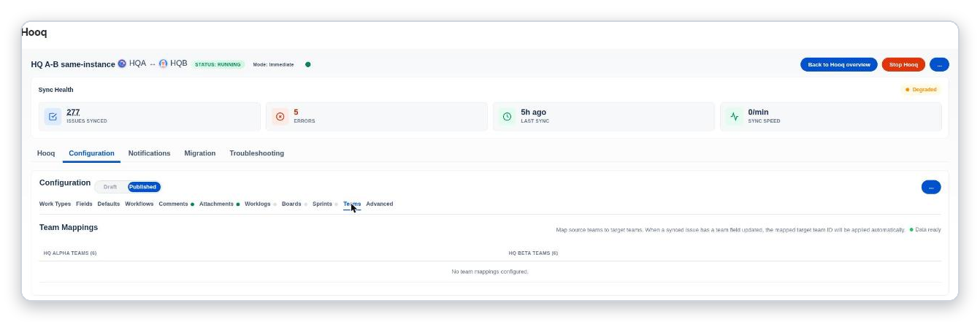Click the Data ready status indicator
The image size is (980, 322).
925,230
